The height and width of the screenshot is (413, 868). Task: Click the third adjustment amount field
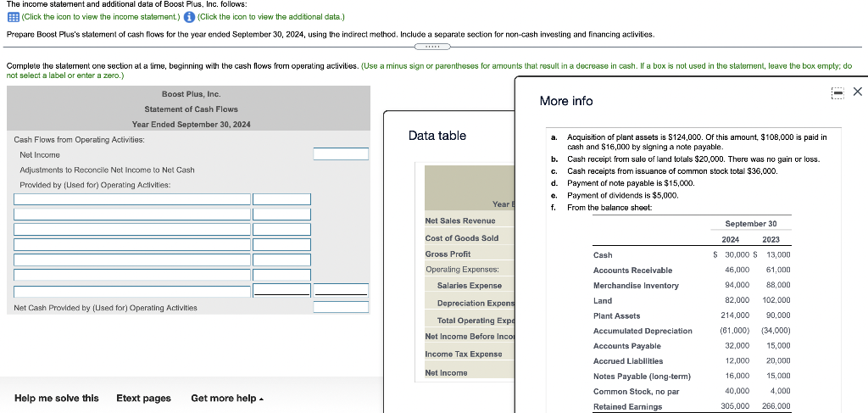[281, 229]
